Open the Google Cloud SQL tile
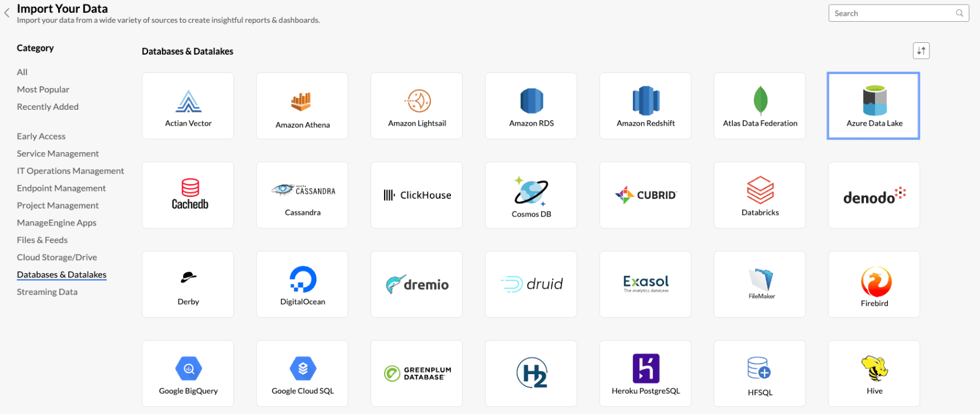The image size is (980, 414). 302,373
